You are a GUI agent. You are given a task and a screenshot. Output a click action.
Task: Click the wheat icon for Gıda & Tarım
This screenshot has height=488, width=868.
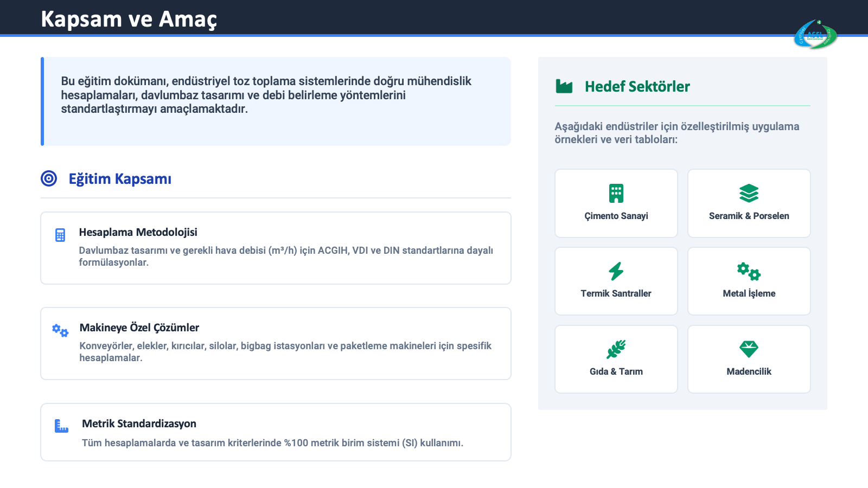click(x=616, y=349)
